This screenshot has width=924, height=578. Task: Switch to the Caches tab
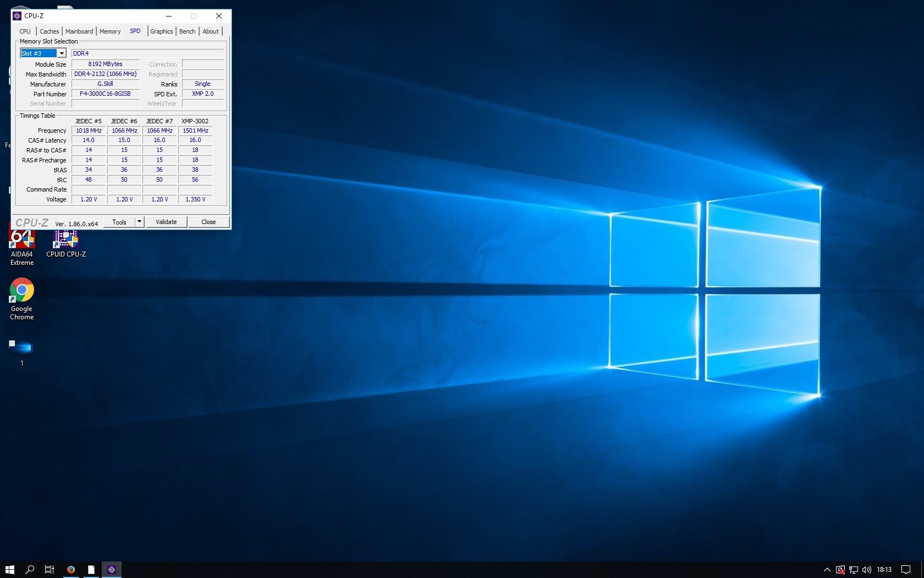[x=49, y=31]
